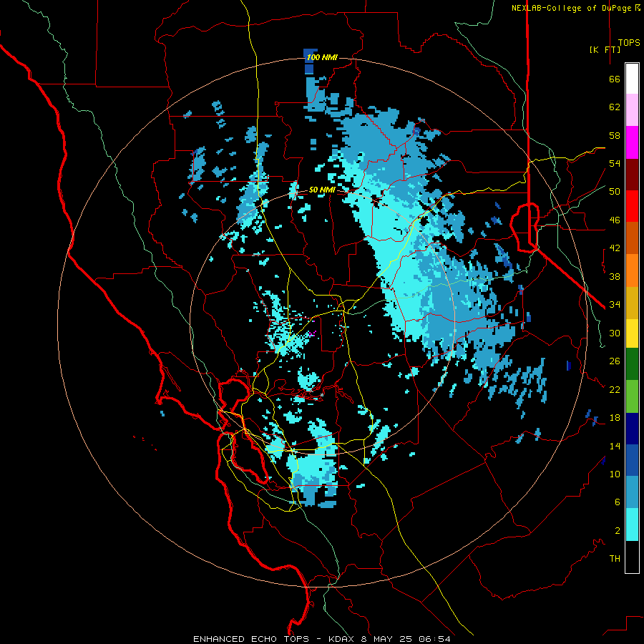Click the 46 legend value
This screenshot has height=644, width=644.
tap(615, 220)
